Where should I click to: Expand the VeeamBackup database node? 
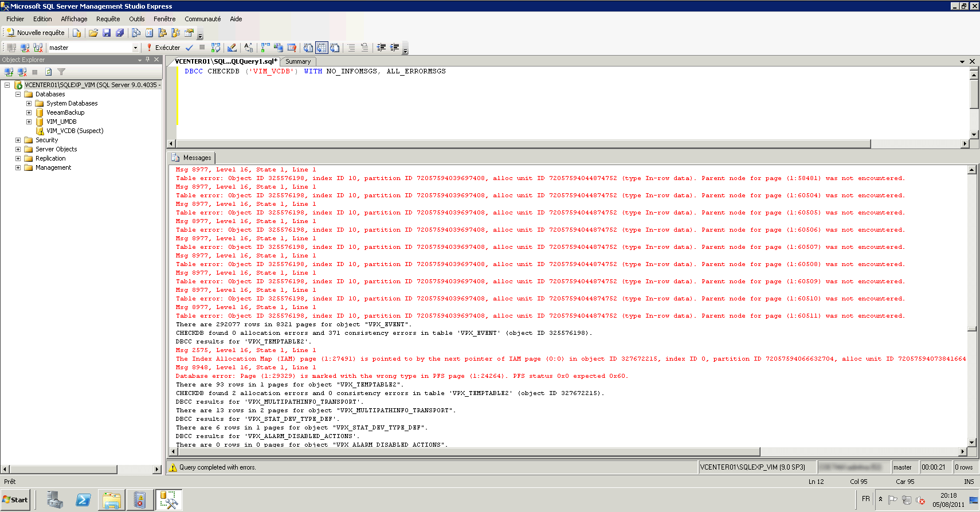(29, 112)
